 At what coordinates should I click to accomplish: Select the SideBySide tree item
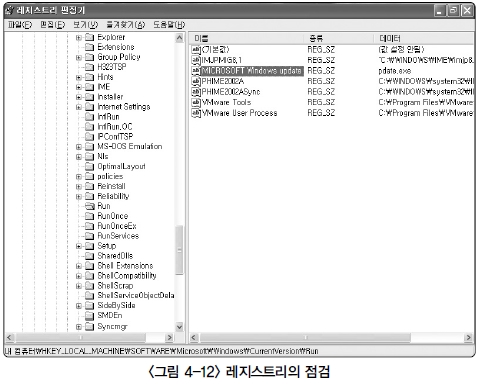[116, 305]
